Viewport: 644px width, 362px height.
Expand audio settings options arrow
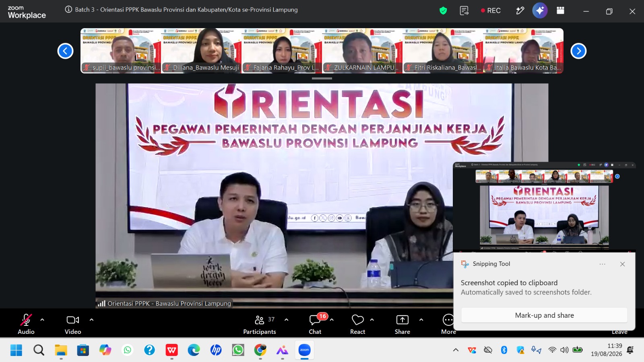(42, 320)
